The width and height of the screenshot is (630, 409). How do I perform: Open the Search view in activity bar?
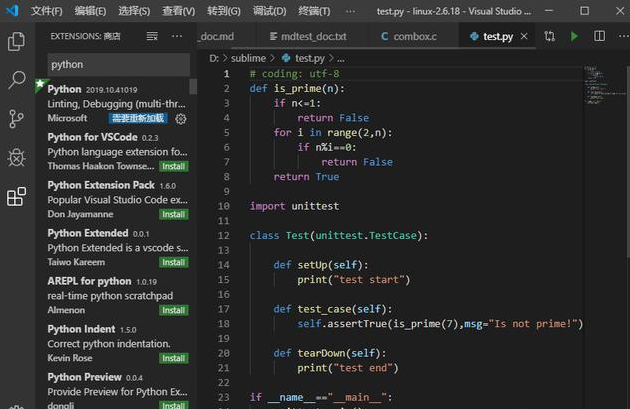tap(16, 80)
